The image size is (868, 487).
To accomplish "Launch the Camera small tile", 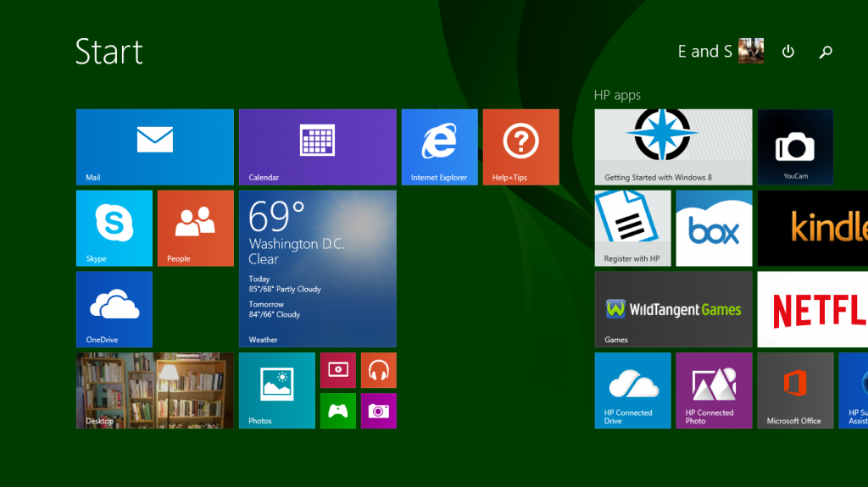I will (x=378, y=411).
